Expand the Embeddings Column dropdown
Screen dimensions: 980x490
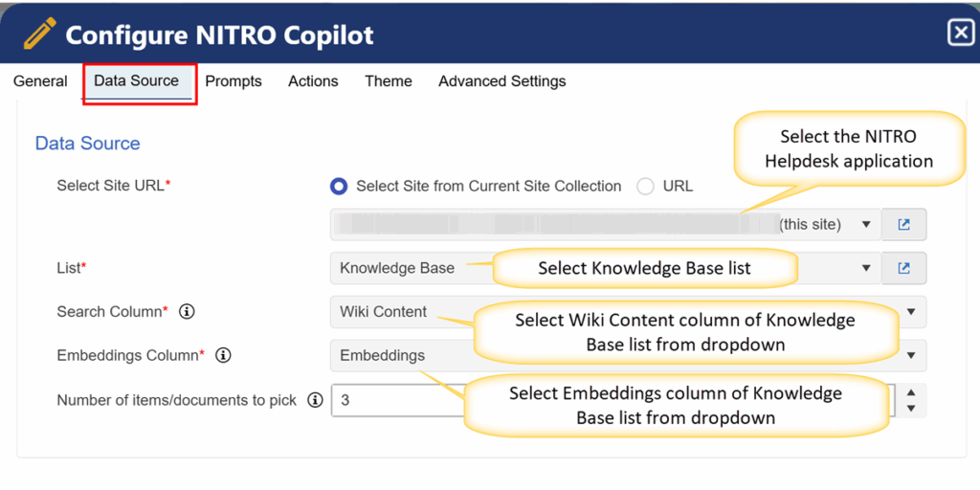coord(911,356)
